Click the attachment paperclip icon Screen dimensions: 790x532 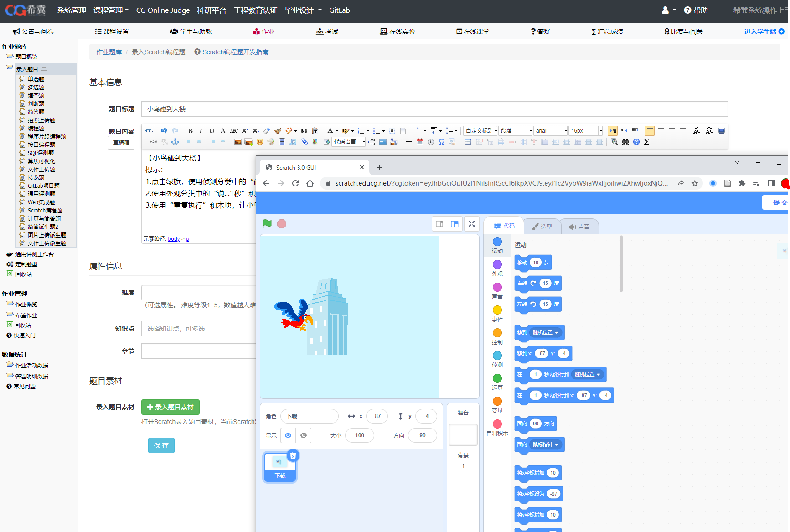[x=305, y=142]
